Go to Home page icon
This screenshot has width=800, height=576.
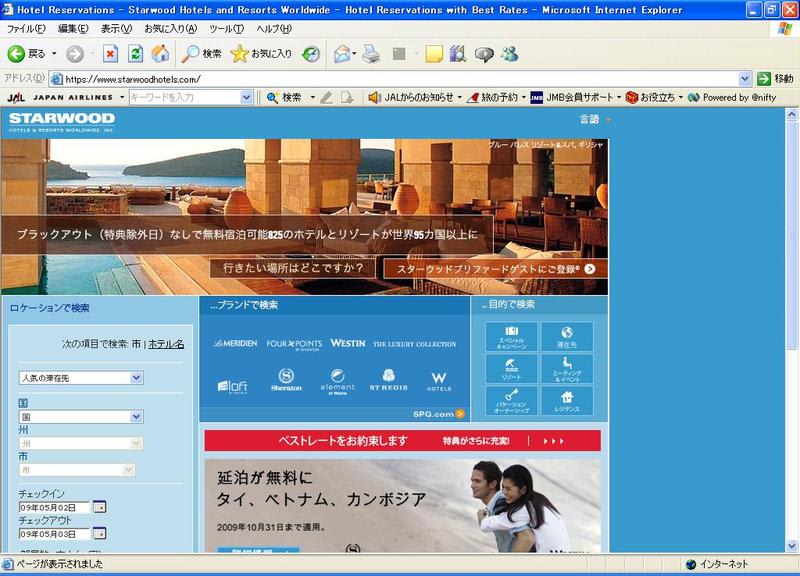[x=160, y=54]
